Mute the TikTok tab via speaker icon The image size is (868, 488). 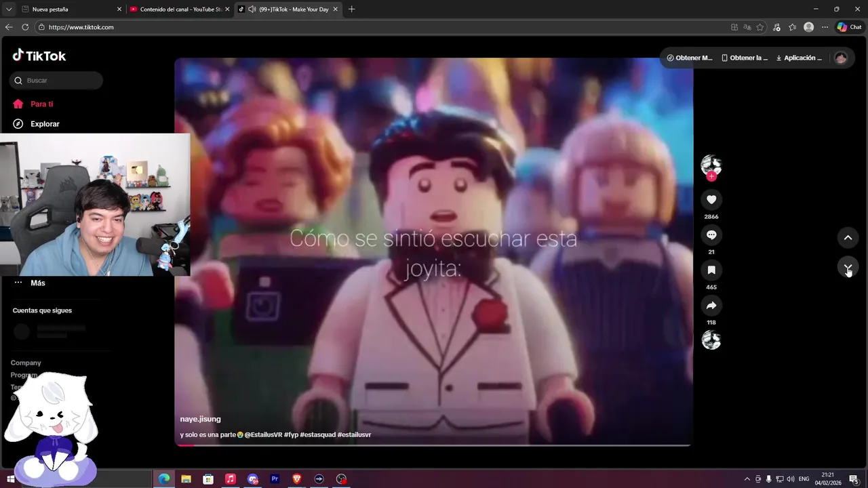tap(252, 9)
